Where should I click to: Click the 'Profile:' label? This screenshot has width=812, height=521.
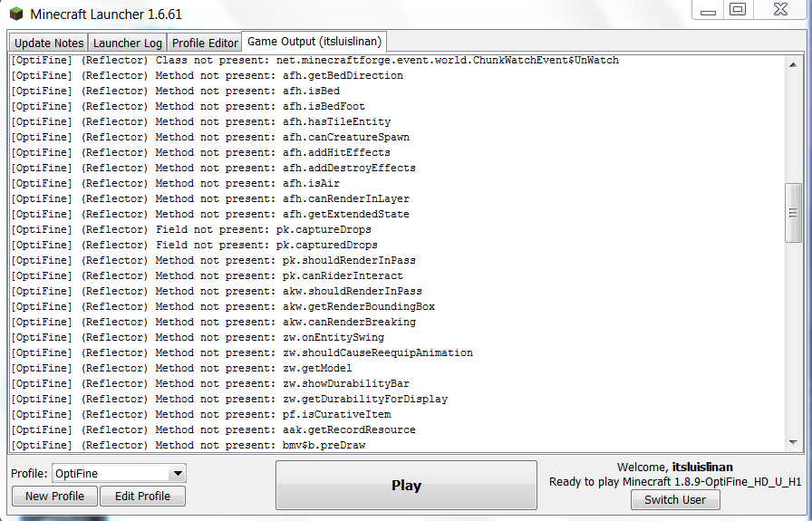pyautogui.click(x=29, y=473)
